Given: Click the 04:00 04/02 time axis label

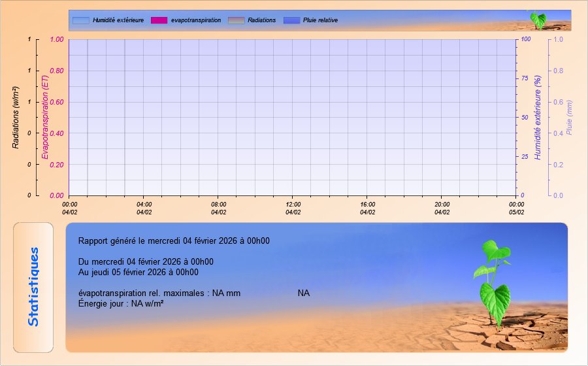Looking at the screenshot, I should (144, 208).
